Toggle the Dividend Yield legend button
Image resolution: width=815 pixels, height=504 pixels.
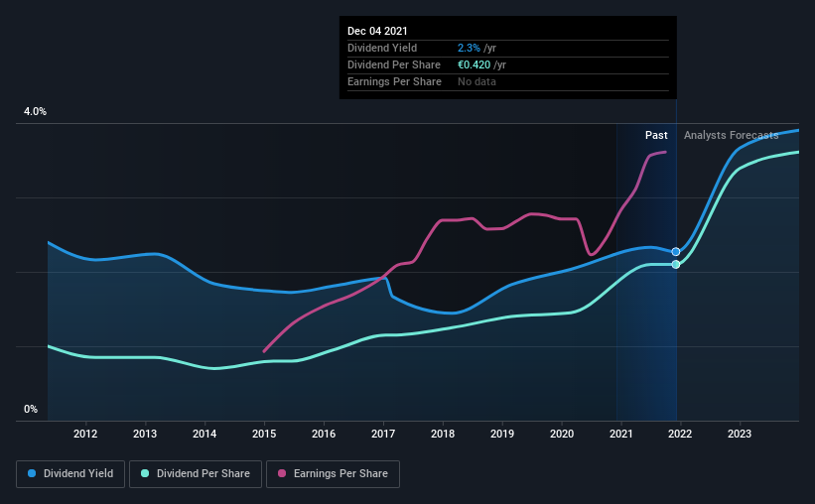(x=70, y=474)
